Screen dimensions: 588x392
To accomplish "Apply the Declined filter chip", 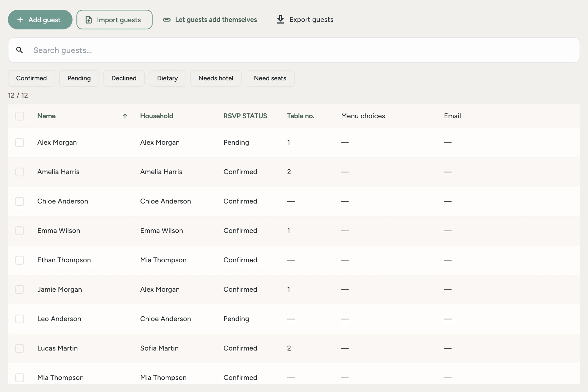I will [x=124, y=78].
